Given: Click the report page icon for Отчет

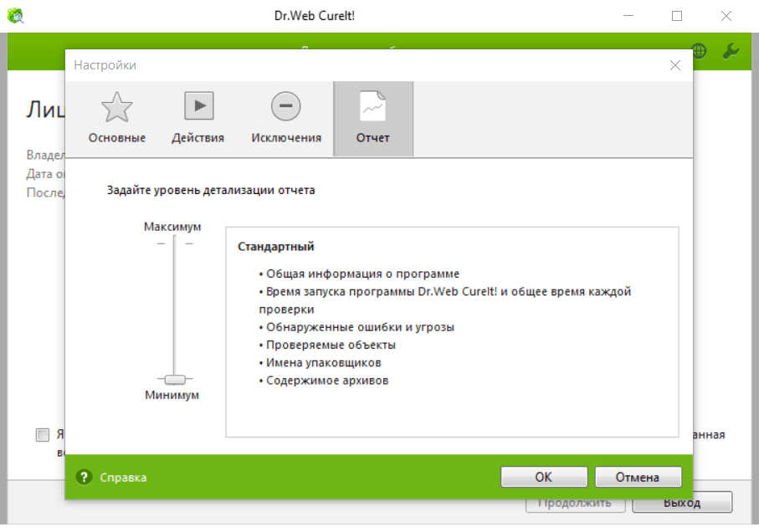Looking at the screenshot, I should click(372, 107).
